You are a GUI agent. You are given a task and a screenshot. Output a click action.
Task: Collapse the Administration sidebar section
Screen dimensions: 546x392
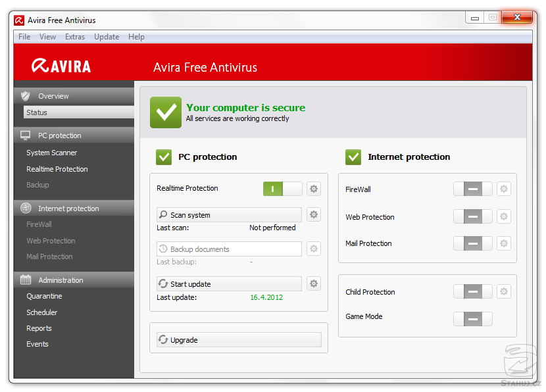point(74,280)
